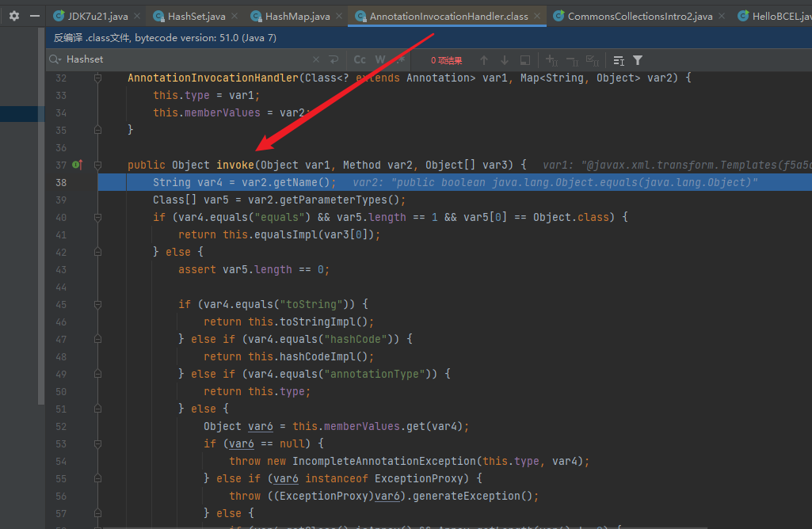Select all search occurrences

(593, 60)
